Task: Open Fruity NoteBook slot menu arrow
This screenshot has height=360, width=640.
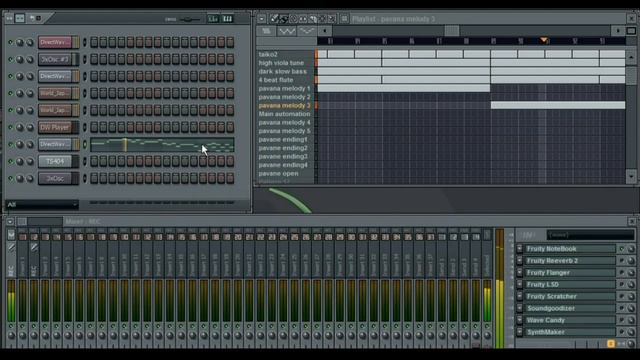Action: coord(520,249)
